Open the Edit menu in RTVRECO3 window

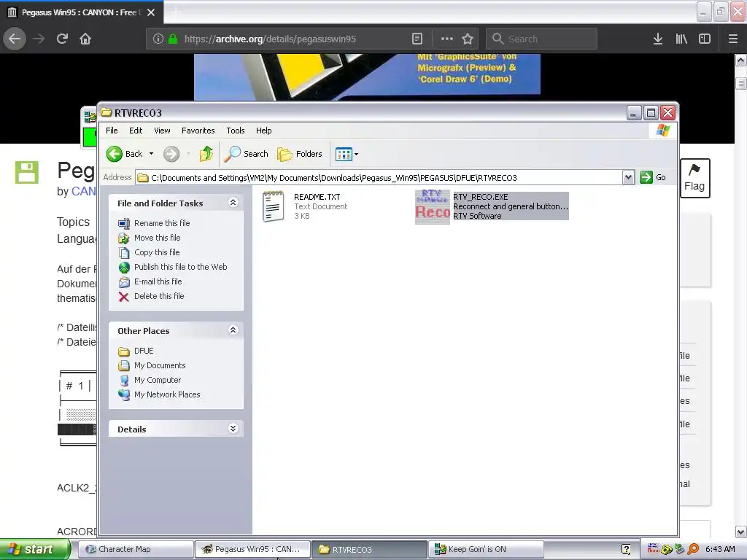click(135, 131)
